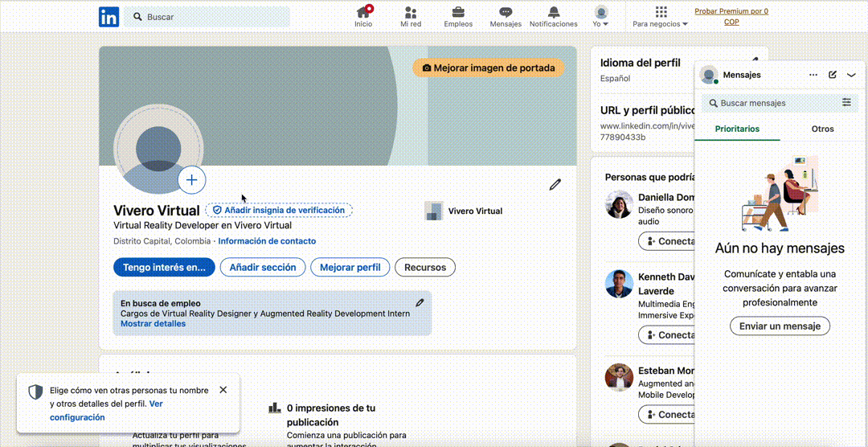Click 0 impresiones de tu publicación
The image size is (868, 447).
pos(331,415)
